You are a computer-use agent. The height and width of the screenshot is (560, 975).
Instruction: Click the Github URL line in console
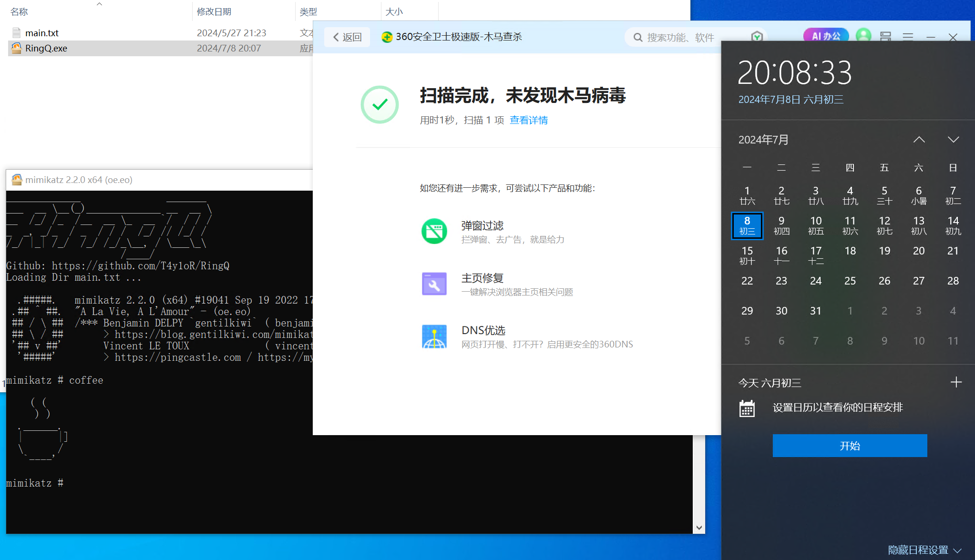tap(118, 266)
